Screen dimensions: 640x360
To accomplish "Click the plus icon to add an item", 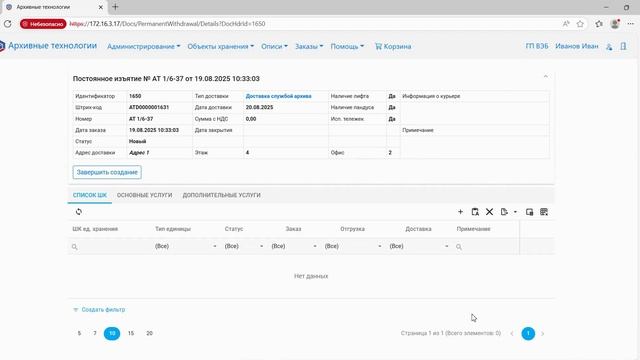I will coord(460,212).
